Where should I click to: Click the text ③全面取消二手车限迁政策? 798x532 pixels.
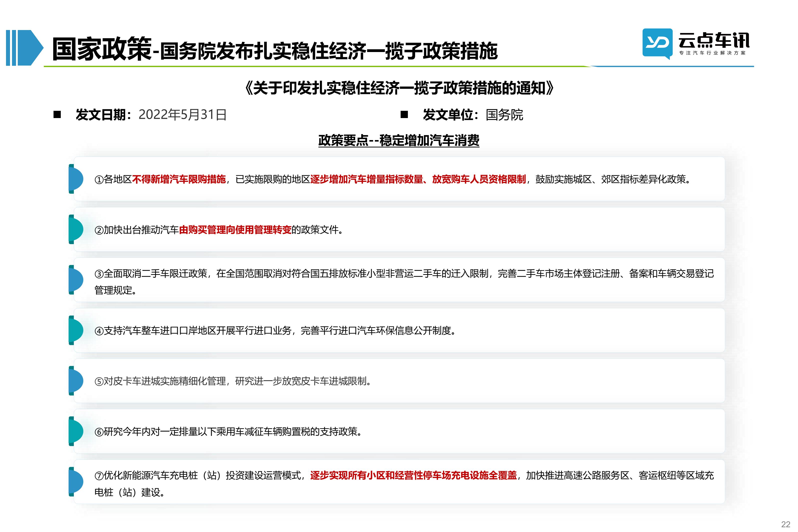coord(151,273)
